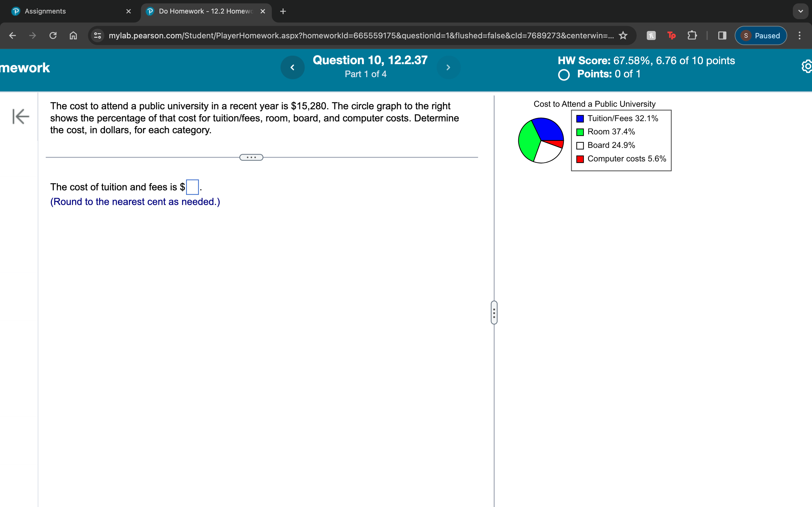View site information icon in address bar
812x507 pixels.
coord(98,35)
